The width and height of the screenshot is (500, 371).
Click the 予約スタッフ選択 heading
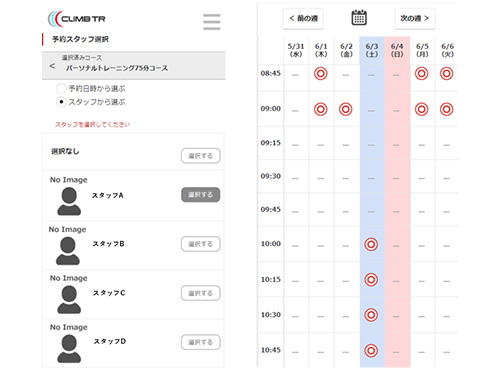(80, 39)
